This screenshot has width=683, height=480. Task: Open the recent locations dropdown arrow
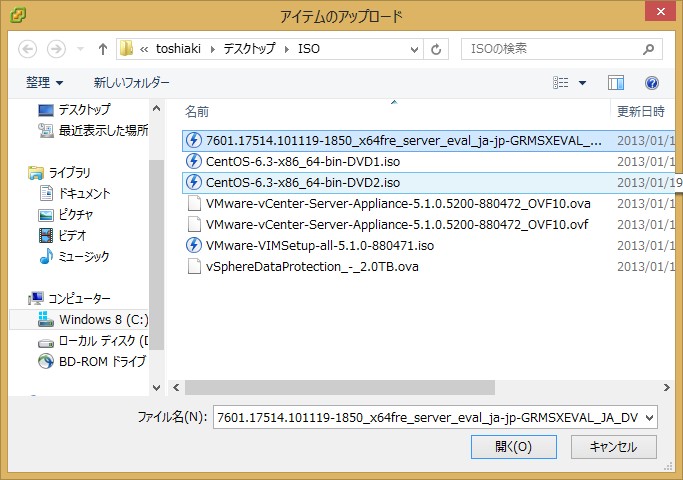(80, 49)
